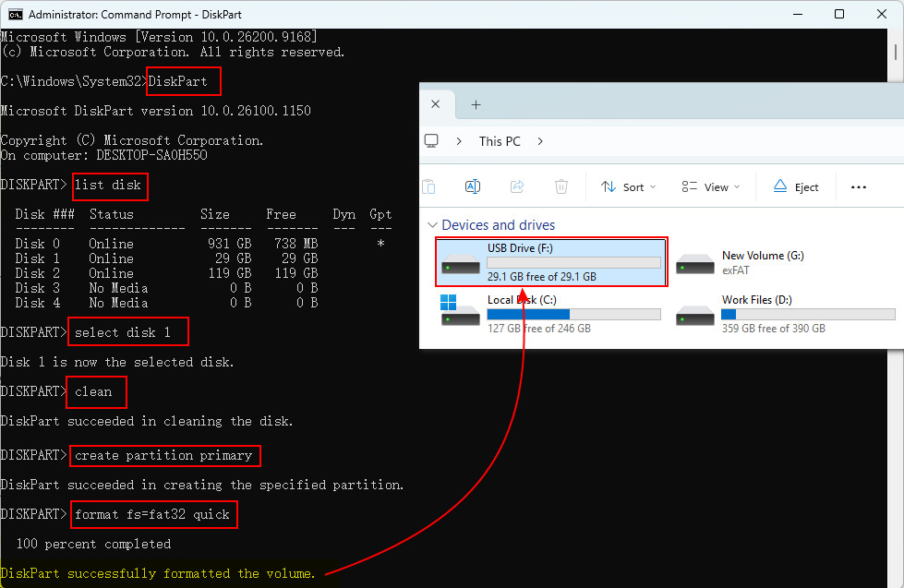Click "DiskPart" command after System32 prompt
Viewport: 904px width, 588px height.
pyautogui.click(x=177, y=81)
